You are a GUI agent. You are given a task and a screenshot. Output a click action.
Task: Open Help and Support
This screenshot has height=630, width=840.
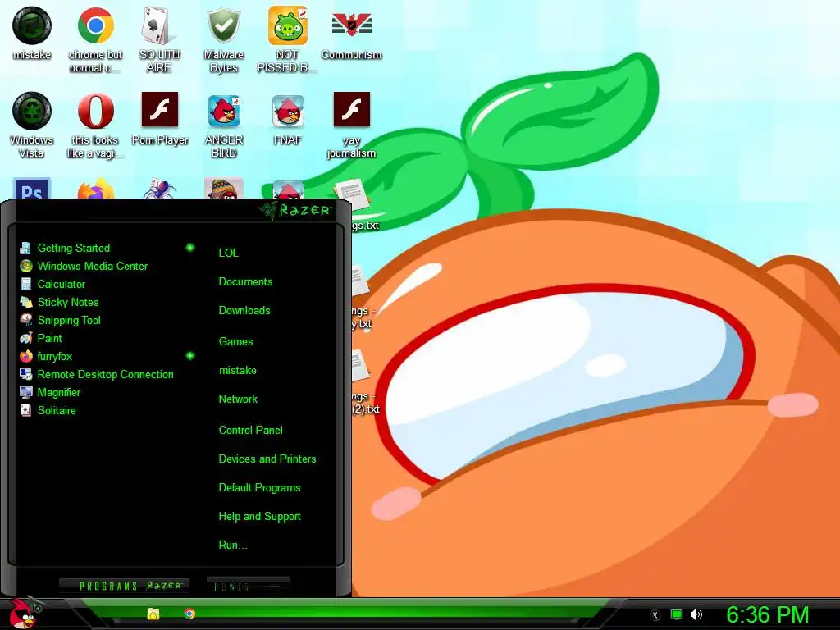(x=259, y=517)
